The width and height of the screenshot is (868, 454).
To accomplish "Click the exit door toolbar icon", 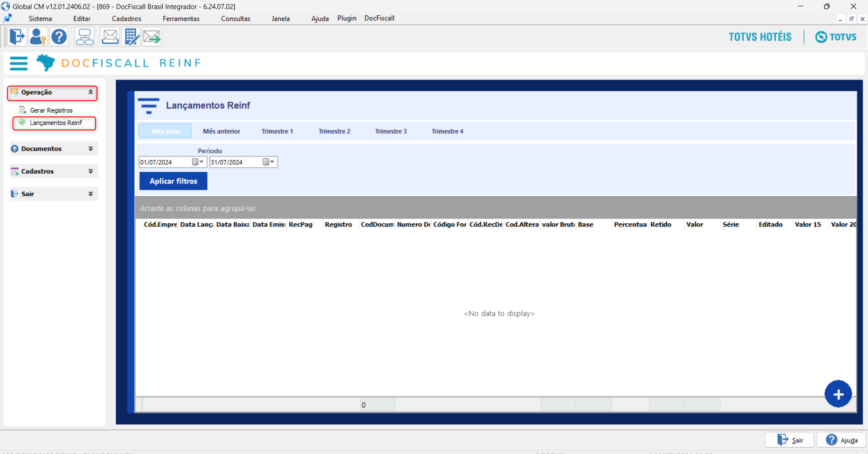I will coord(17,37).
